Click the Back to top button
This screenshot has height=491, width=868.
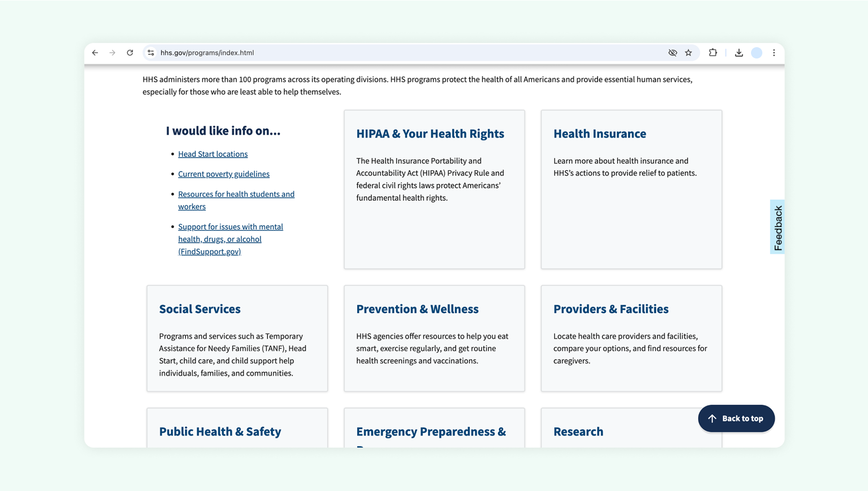[736, 418]
